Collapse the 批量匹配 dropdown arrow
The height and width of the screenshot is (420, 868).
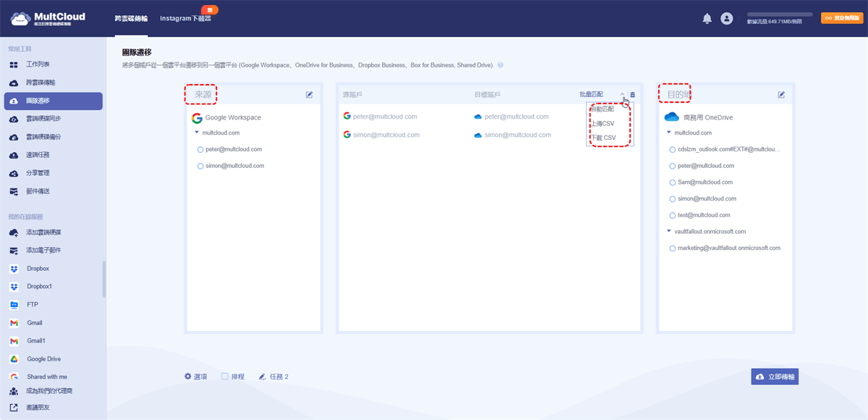(623, 95)
